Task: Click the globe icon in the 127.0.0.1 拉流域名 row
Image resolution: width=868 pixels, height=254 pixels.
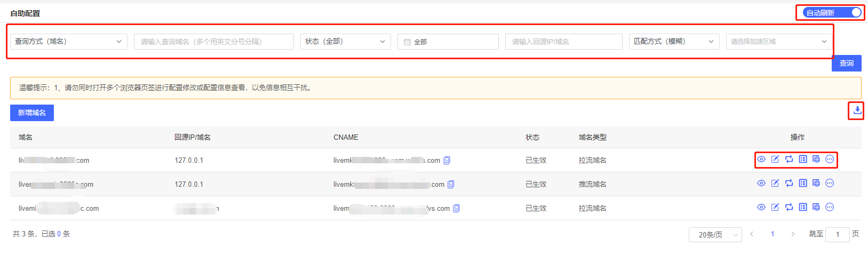Action: 816,159
